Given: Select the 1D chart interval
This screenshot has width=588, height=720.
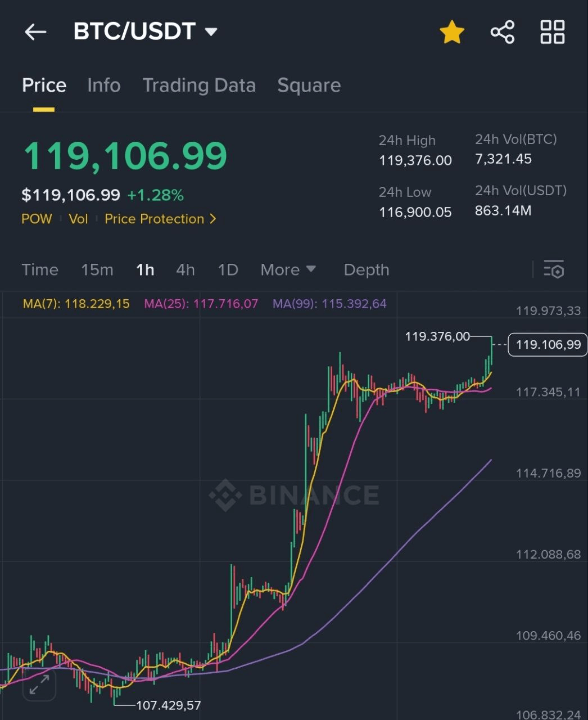Looking at the screenshot, I should coord(228,269).
